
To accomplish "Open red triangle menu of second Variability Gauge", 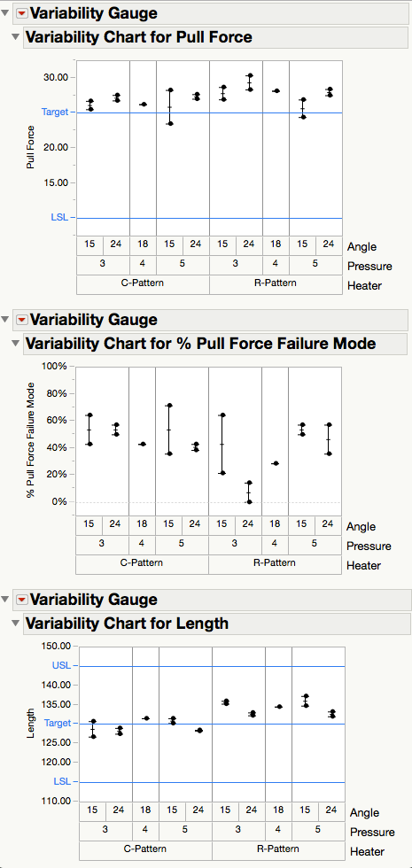I will pyautogui.click(x=22, y=320).
